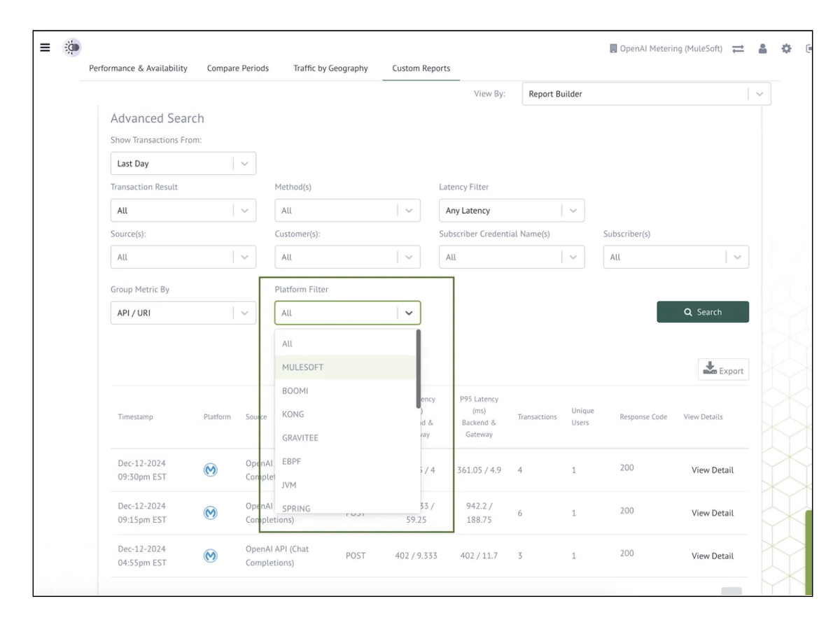Select GRAVITEE platform option

click(x=346, y=438)
